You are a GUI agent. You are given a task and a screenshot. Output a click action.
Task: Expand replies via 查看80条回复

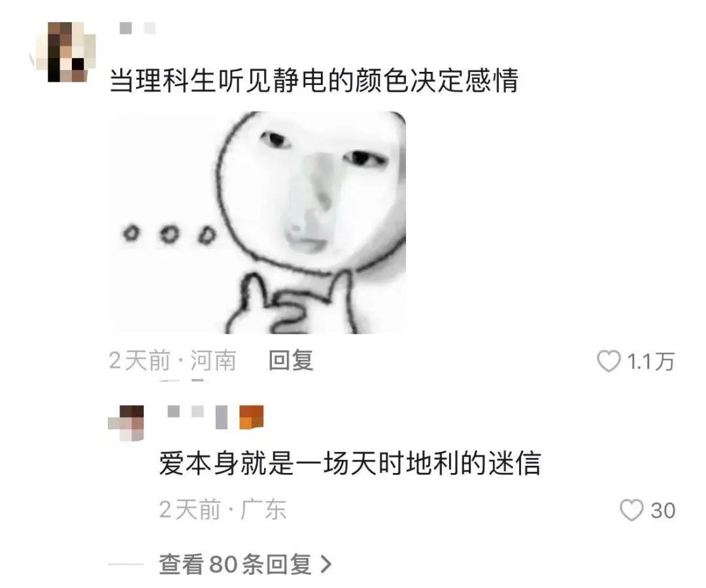245,564
